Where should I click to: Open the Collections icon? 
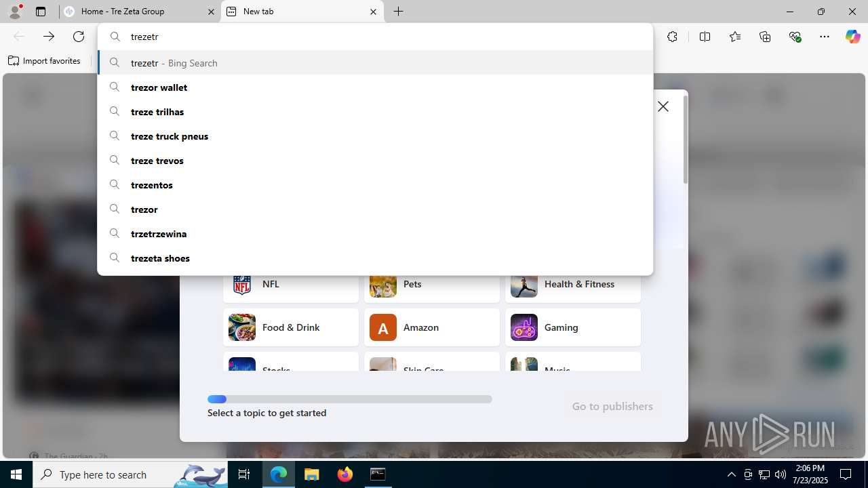tap(765, 37)
